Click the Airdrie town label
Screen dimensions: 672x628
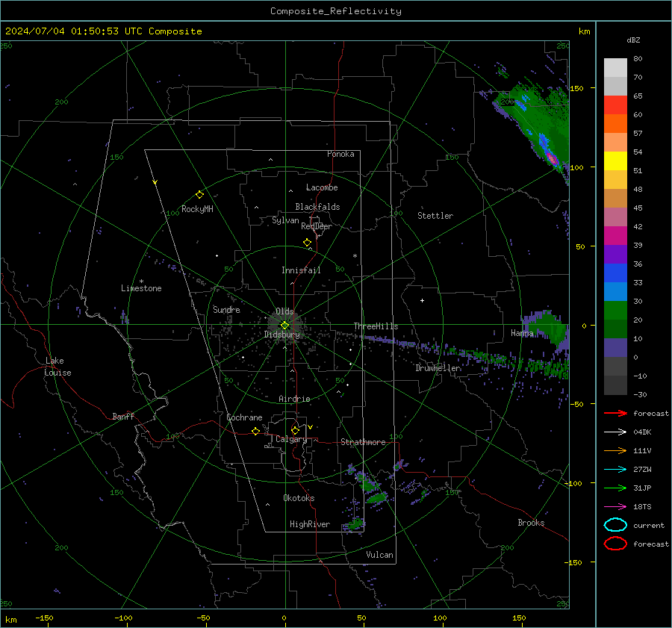click(294, 399)
